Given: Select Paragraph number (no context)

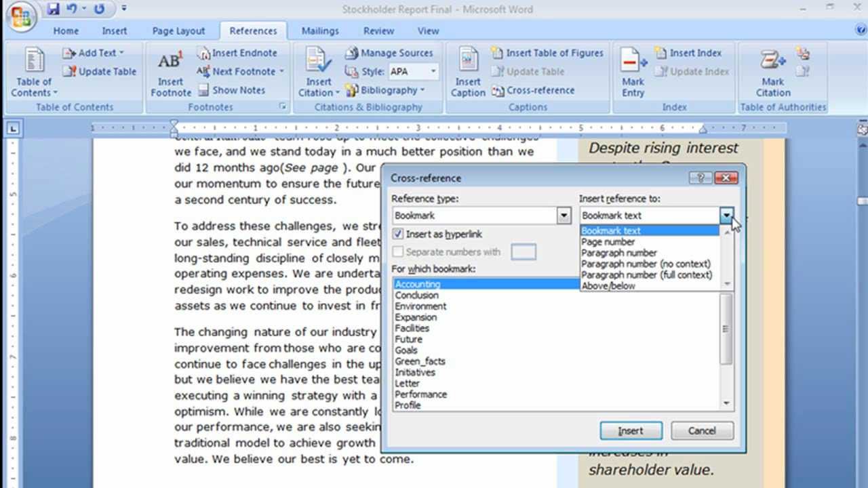Looking at the screenshot, I should (649, 264).
